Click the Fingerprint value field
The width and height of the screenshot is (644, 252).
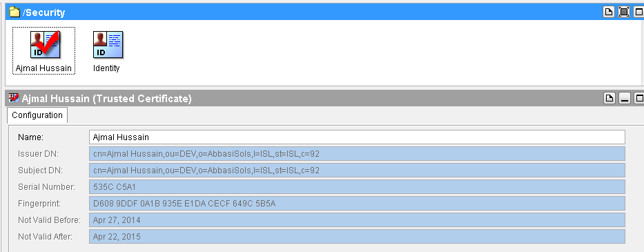coord(357,203)
